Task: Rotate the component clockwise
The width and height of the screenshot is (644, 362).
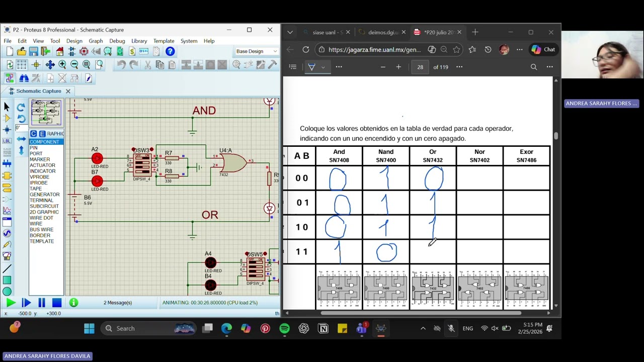Action: pos(21,107)
